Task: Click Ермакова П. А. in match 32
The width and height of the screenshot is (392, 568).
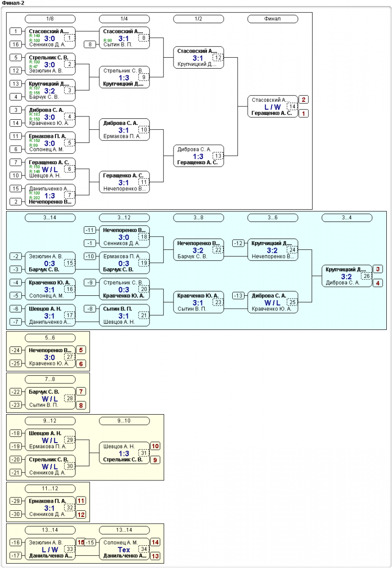Action: (47, 500)
